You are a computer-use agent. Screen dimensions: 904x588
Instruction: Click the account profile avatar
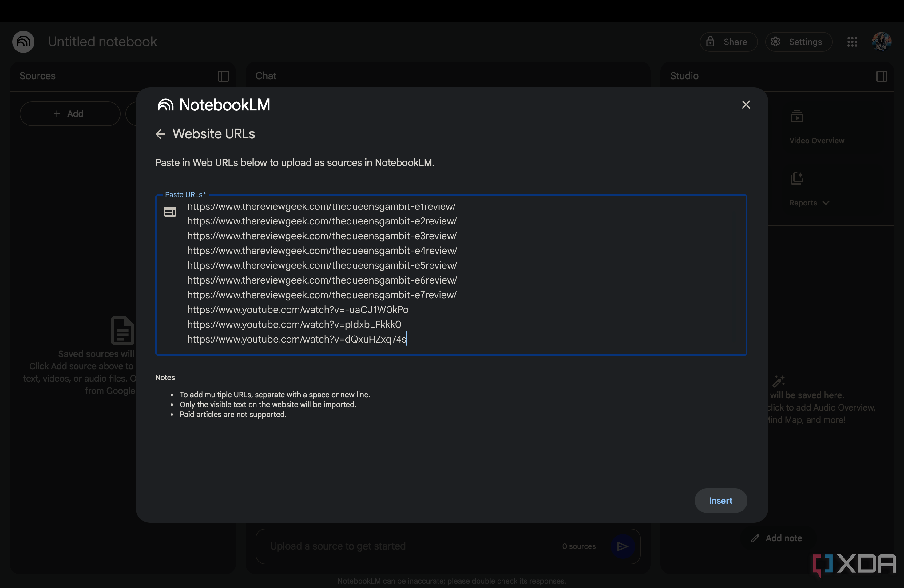(x=882, y=42)
